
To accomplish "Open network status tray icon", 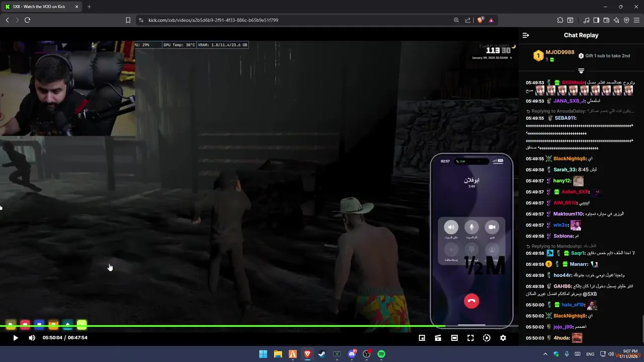I will (602, 354).
